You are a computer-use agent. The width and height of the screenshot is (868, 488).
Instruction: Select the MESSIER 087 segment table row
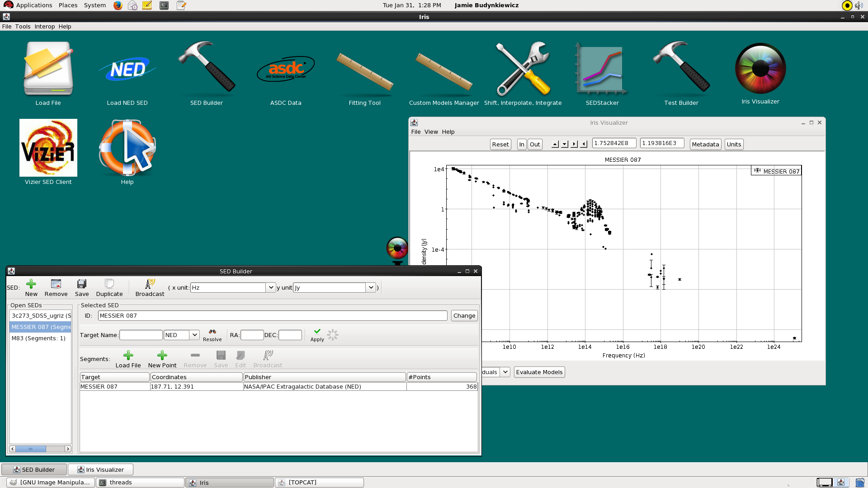(x=278, y=386)
